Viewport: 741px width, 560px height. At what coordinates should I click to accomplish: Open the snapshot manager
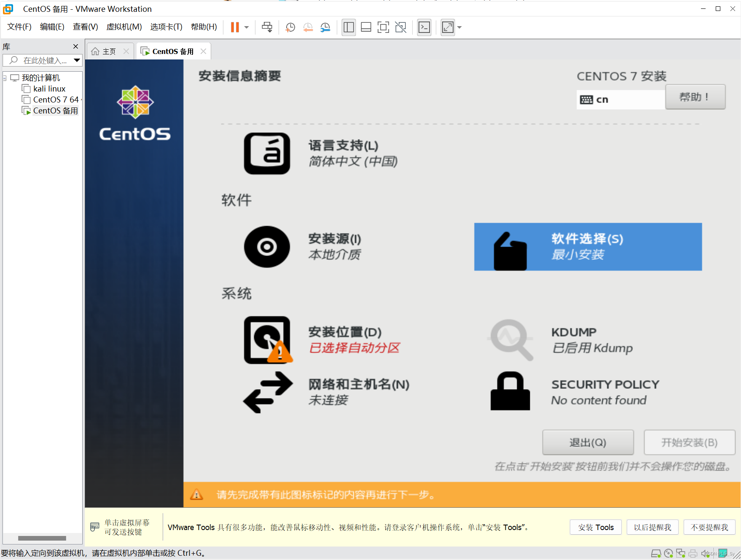[x=325, y=27]
